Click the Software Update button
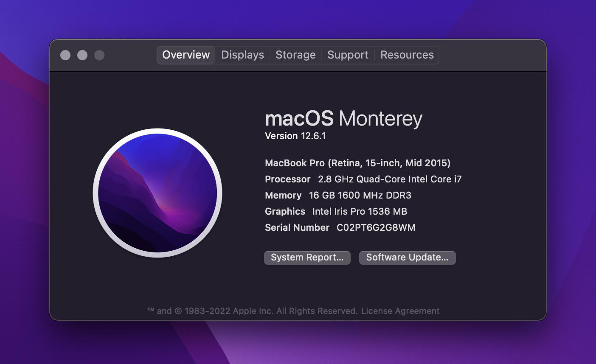 [x=408, y=258]
